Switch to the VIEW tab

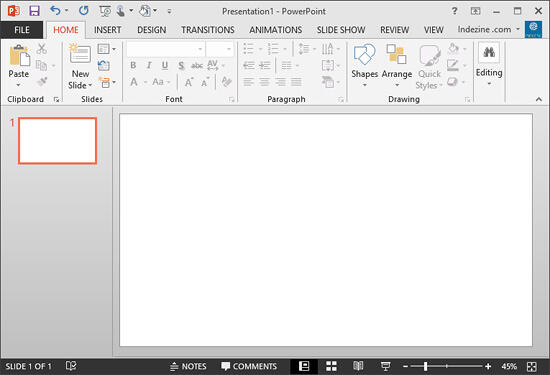[434, 30]
